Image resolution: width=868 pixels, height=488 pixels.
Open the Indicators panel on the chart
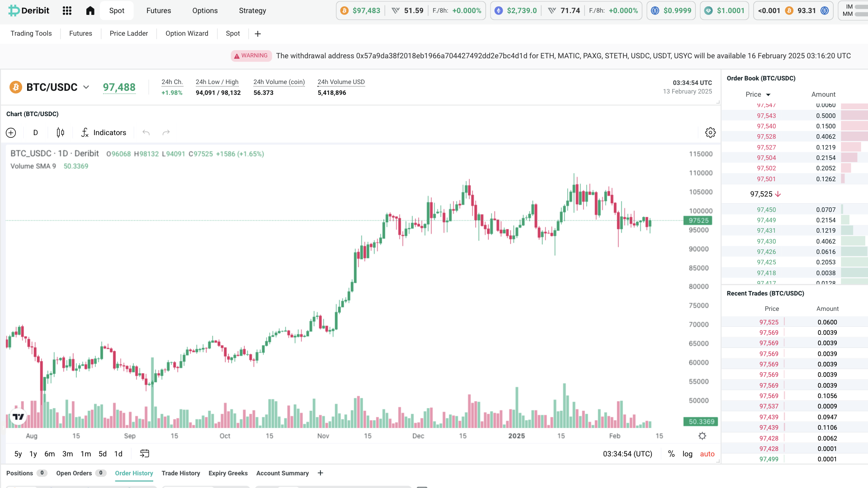click(x=103, y=132)
